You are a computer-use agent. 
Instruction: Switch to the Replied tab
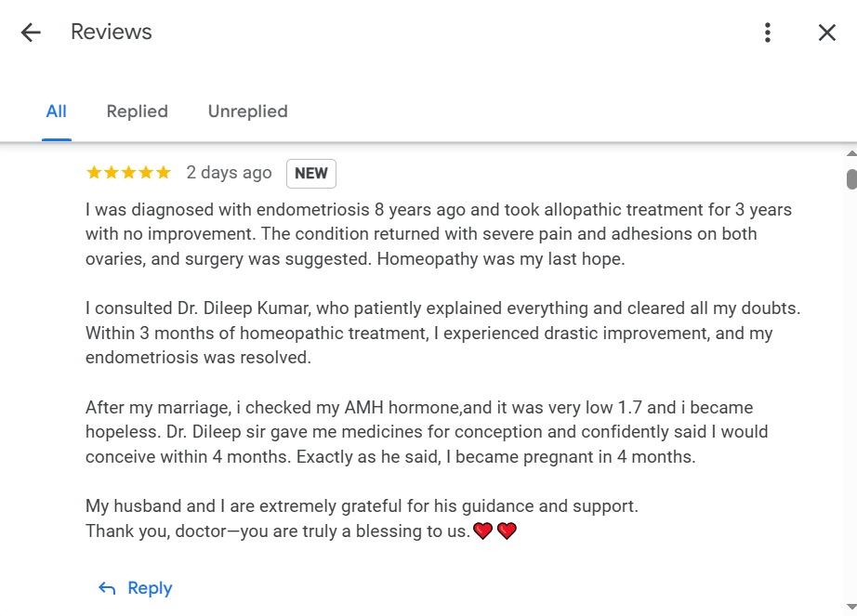(137, 111)
